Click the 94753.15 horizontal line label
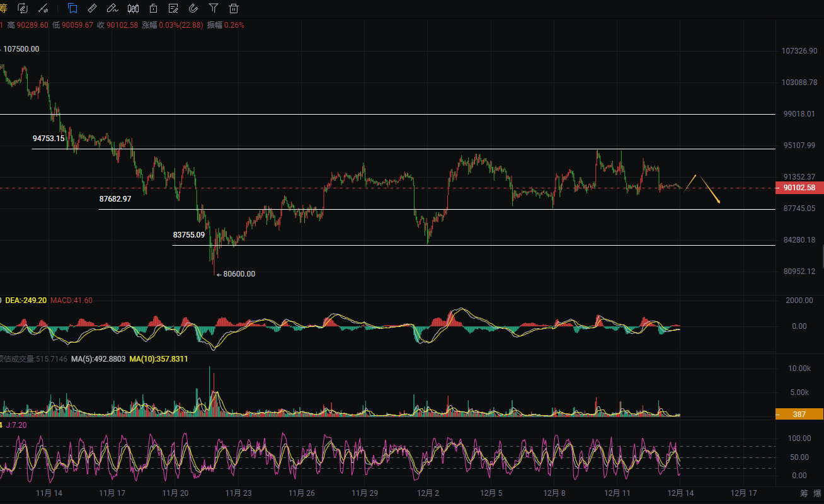This screenshot has width=824, height=504. (49, 139)
